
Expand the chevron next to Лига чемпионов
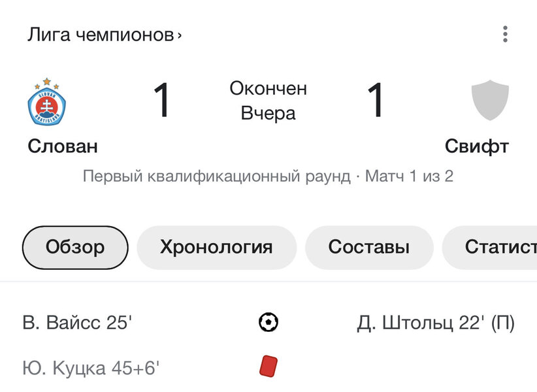coord(179,35)
